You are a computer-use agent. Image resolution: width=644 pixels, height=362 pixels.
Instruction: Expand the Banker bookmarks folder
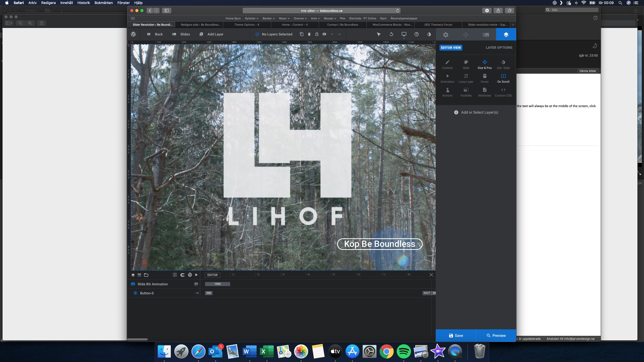point(269,18)
